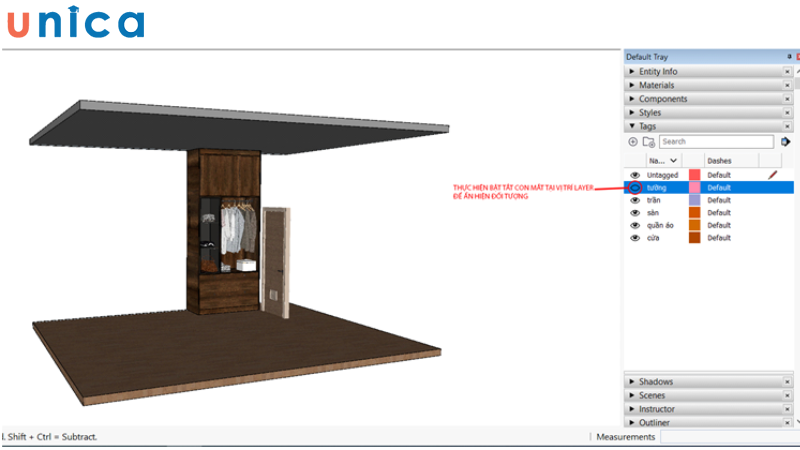800x450 pixels.
Task: Sort tags by the Name column header
Action: pyautogui.click(x=663, y=161)
